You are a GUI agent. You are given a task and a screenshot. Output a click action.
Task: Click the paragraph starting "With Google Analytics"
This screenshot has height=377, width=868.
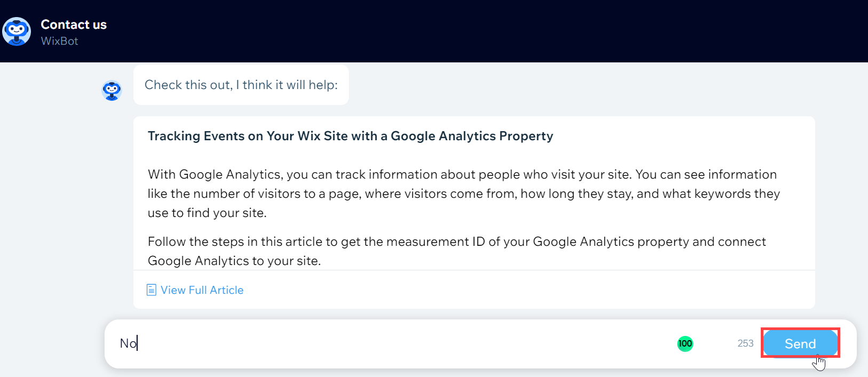click(x=464, y=194)
